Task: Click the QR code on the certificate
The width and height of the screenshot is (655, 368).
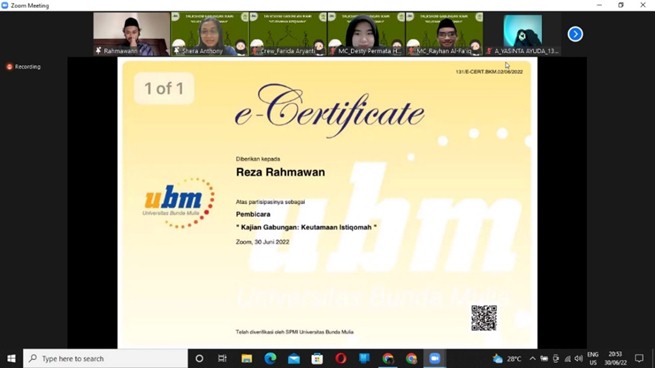Action: (x=484, y=318)
